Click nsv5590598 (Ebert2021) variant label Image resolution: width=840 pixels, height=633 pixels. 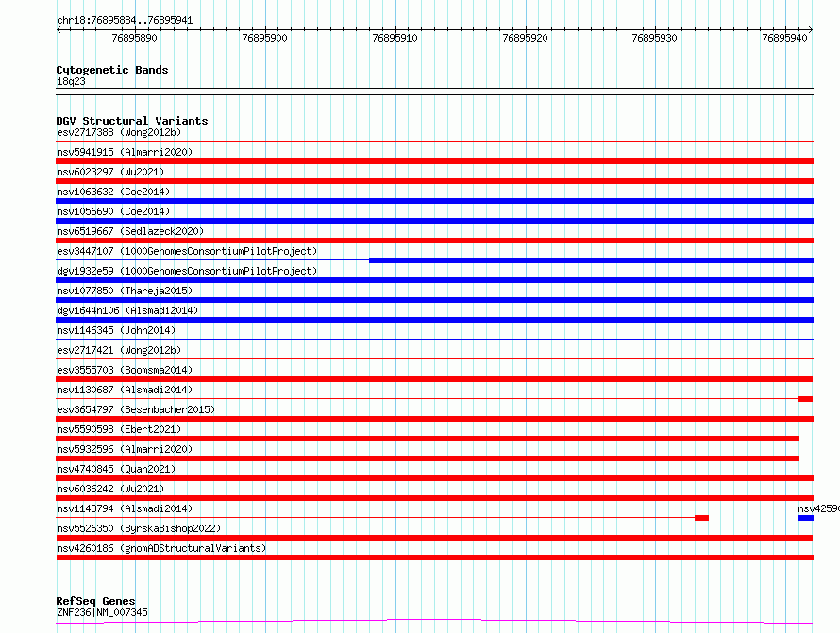pos(119,429)
